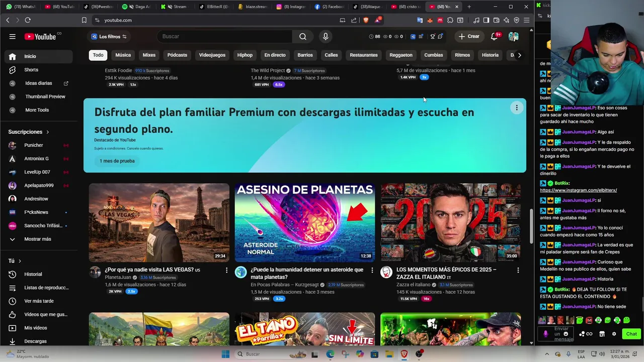Screen dimensions: 644x362
Task: Open the LAS VEGAS video thumbnail
Action: [x=159, y=223]
